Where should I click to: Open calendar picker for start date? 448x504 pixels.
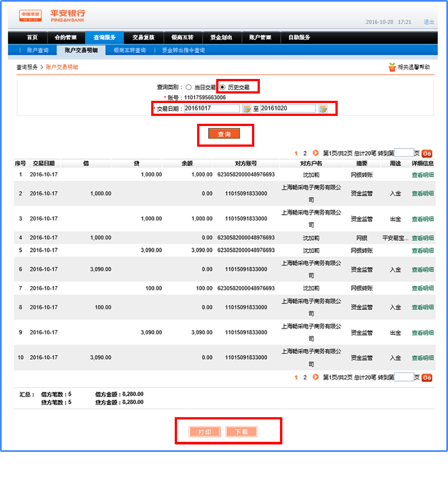(x=246, y=108)
